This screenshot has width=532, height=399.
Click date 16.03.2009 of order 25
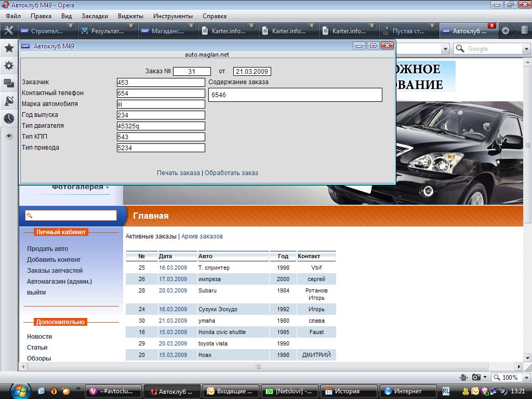[173, 268]
